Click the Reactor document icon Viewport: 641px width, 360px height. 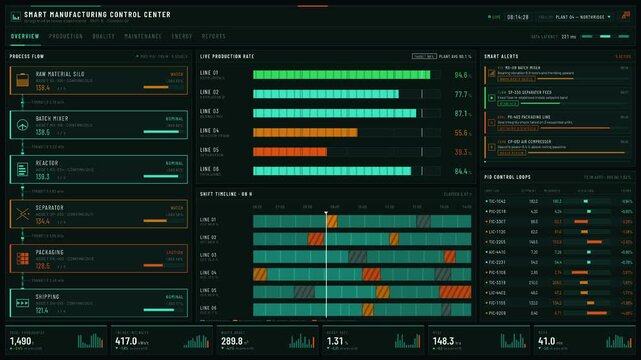[x=22, y=169]
